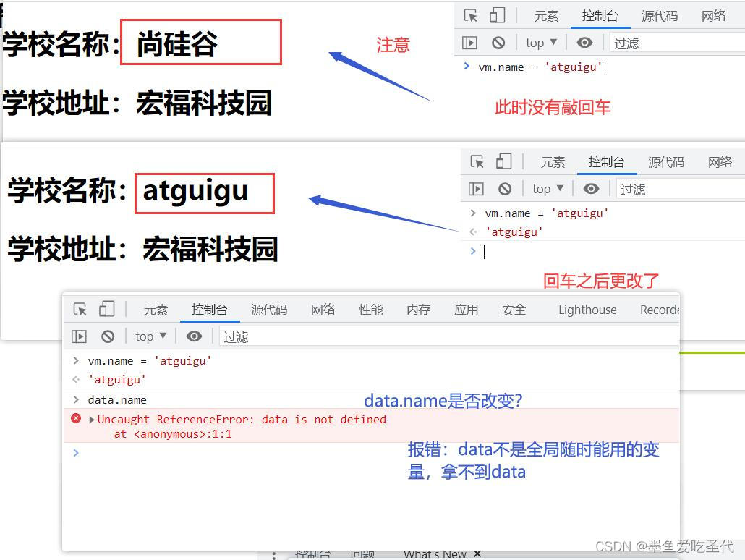Open the 问题 drawer panel

coord(362,553)
